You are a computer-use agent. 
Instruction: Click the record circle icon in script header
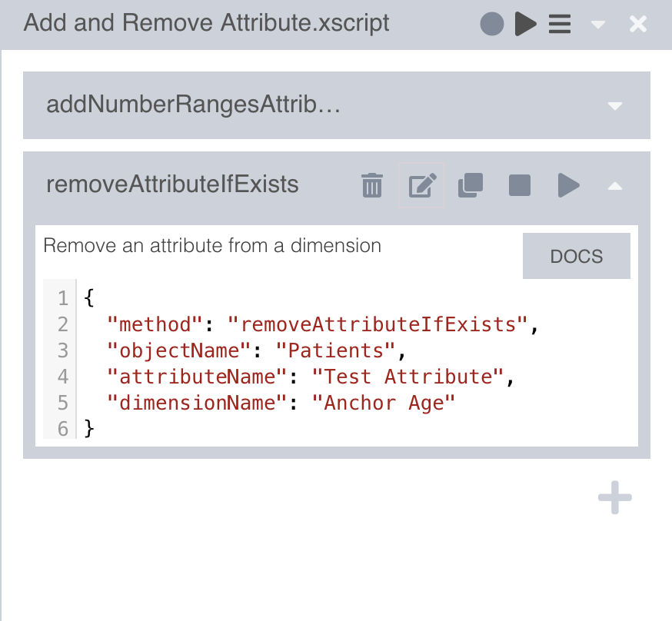(x=491, y=24)
